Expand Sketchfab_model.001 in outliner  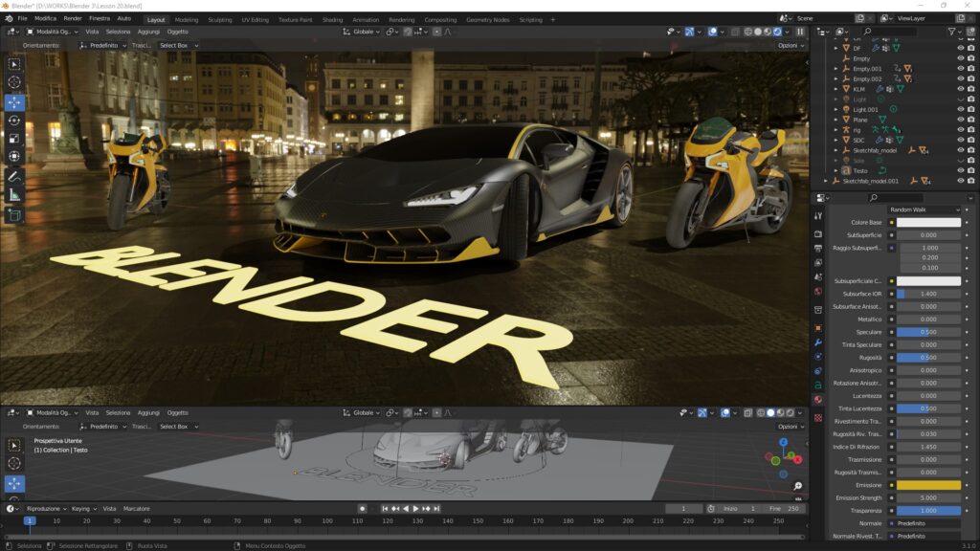[826, 181]
